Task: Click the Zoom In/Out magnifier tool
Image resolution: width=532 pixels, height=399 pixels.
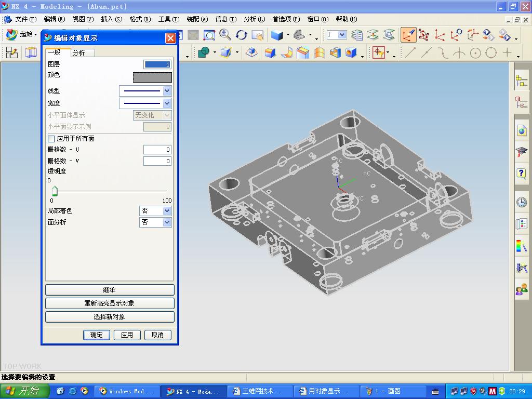Action: (x=225, y=35)
